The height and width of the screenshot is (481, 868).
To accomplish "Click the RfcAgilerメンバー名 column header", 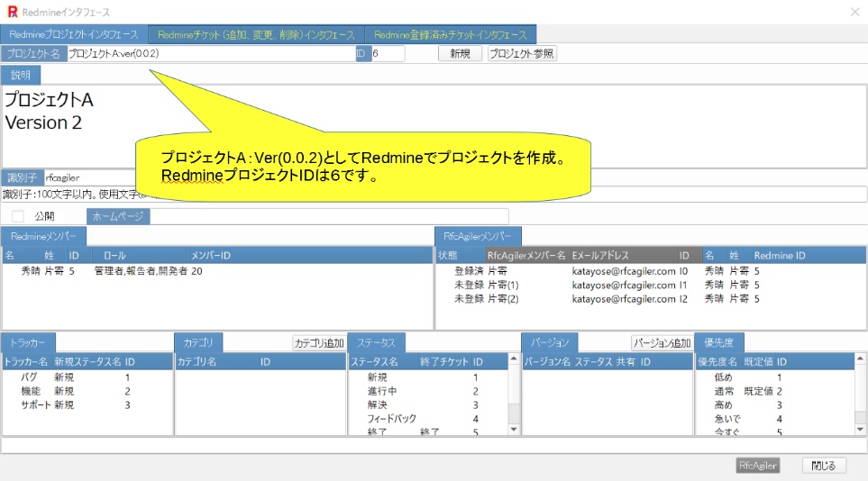I will [526, 256].
